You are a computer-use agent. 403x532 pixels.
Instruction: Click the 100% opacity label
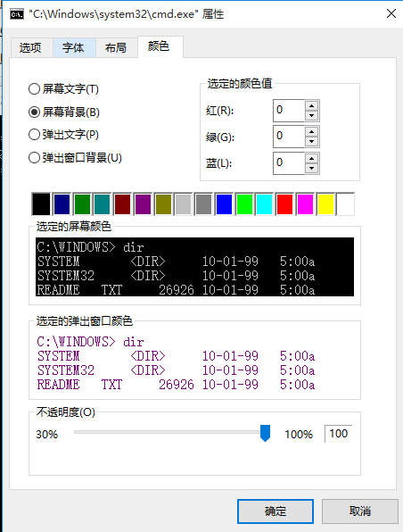click(x=299, y=435)
